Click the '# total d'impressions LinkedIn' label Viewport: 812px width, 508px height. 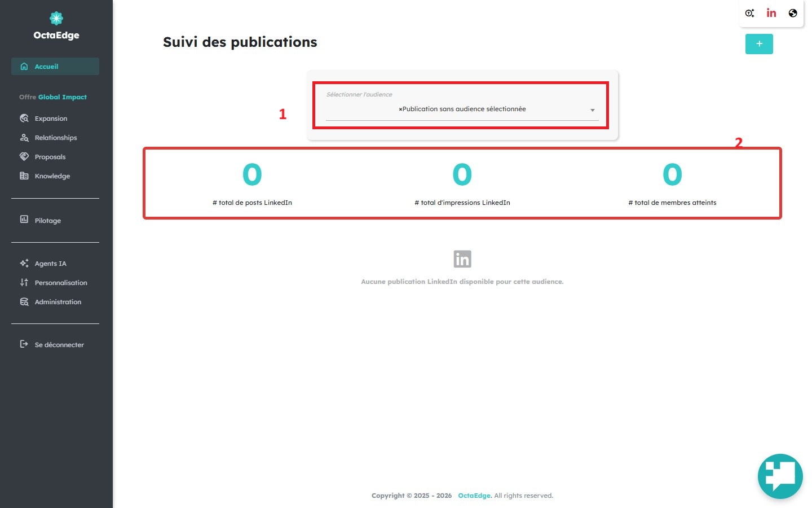[x=462, y=203]
